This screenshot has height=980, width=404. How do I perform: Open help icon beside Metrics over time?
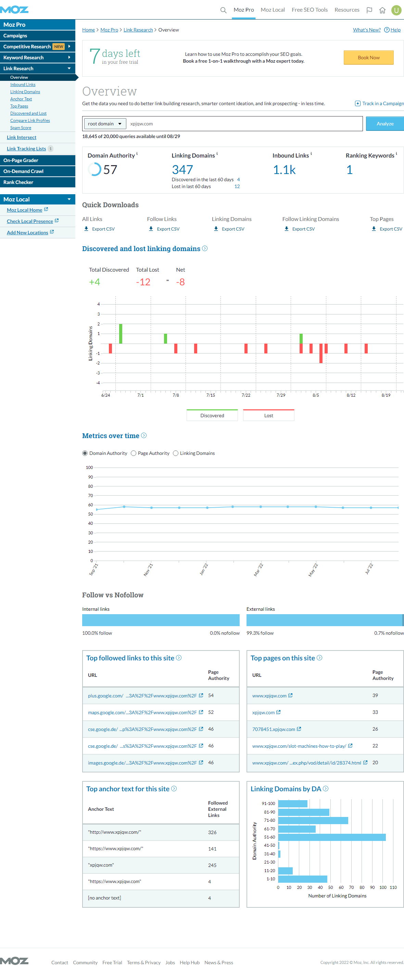pyautogui.click(x=144, y=435)
